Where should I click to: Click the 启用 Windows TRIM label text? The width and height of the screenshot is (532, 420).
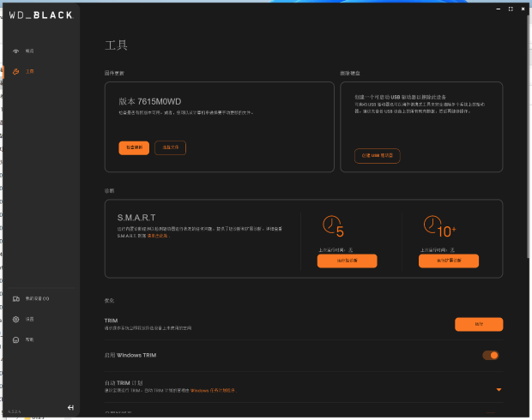pyautogui.click(x=130, y=355)
